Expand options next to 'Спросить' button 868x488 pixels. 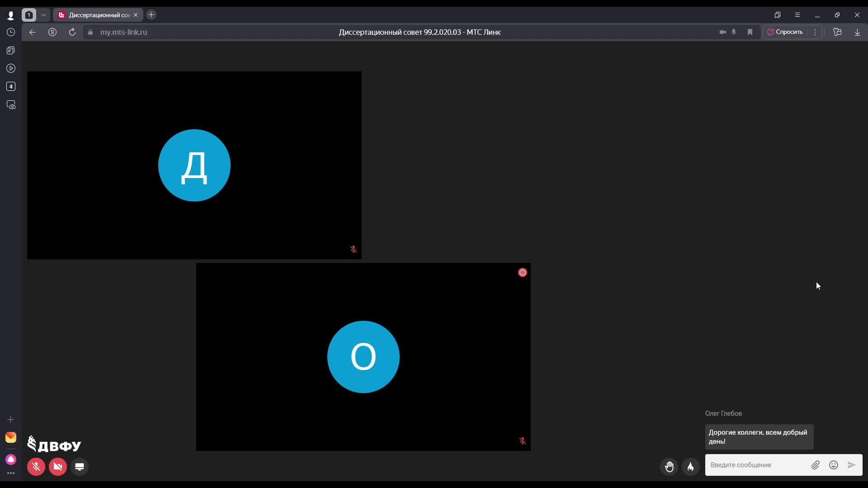point(815,32)
